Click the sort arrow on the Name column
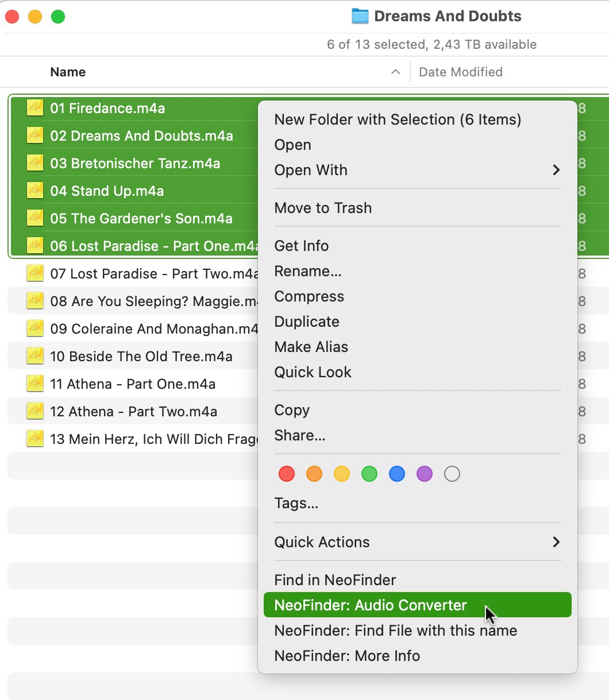Screen dimensions: 609x700 pyautogui.click(x=395, y=72)
